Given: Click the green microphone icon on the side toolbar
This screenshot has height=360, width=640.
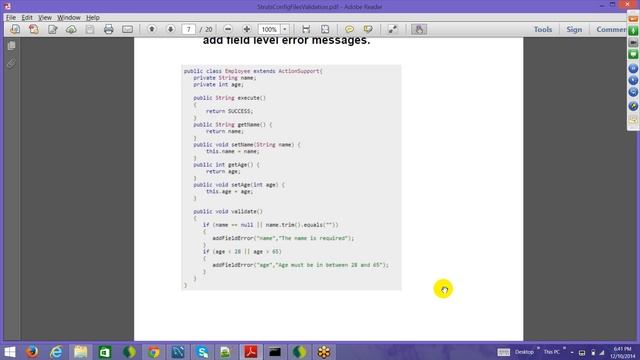Looking at the screenshot, I should 633,31.
